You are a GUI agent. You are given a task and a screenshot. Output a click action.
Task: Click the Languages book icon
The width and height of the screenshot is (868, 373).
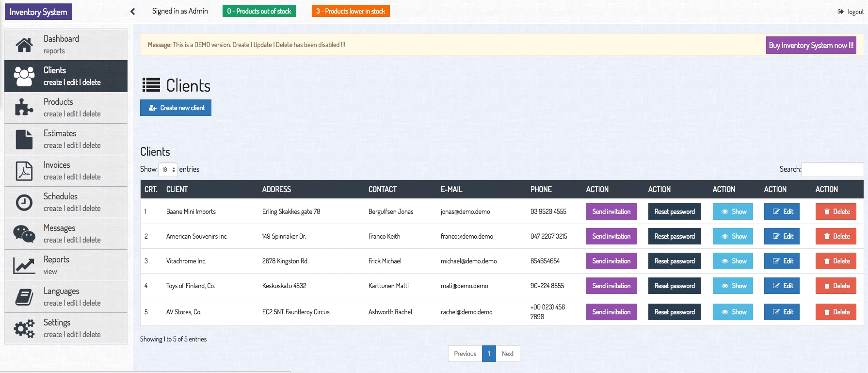24,297
